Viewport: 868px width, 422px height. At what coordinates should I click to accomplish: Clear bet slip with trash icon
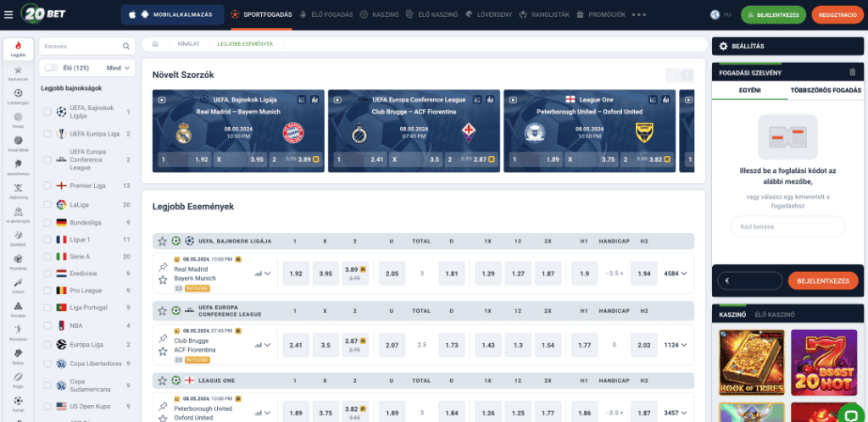(853, 72)
